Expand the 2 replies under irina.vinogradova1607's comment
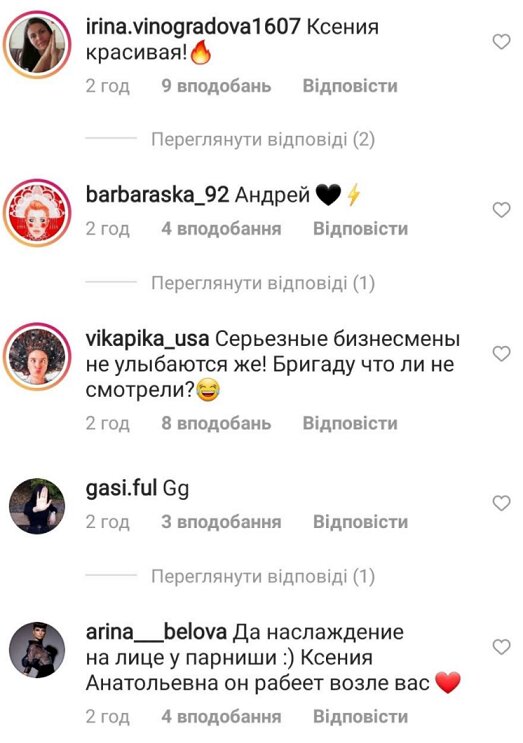Image resolution: width=523 pixels, height=743 pixels. click(263, 140)
